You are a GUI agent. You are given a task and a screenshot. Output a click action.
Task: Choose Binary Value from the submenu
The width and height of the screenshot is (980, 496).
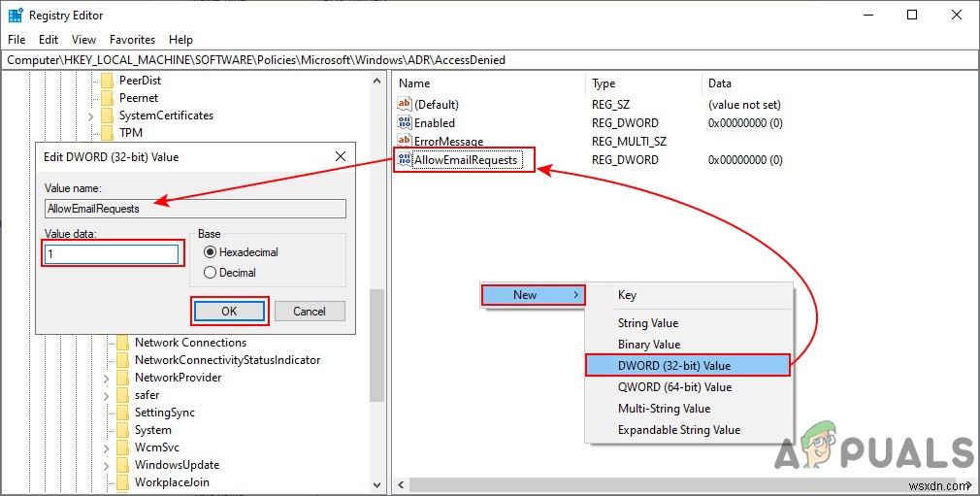[688, 344]
